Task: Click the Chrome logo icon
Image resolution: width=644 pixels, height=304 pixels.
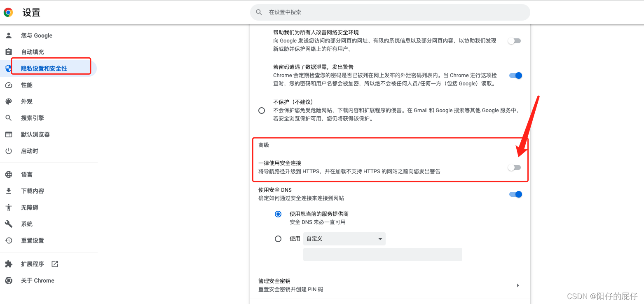Action: click(8, 12)
